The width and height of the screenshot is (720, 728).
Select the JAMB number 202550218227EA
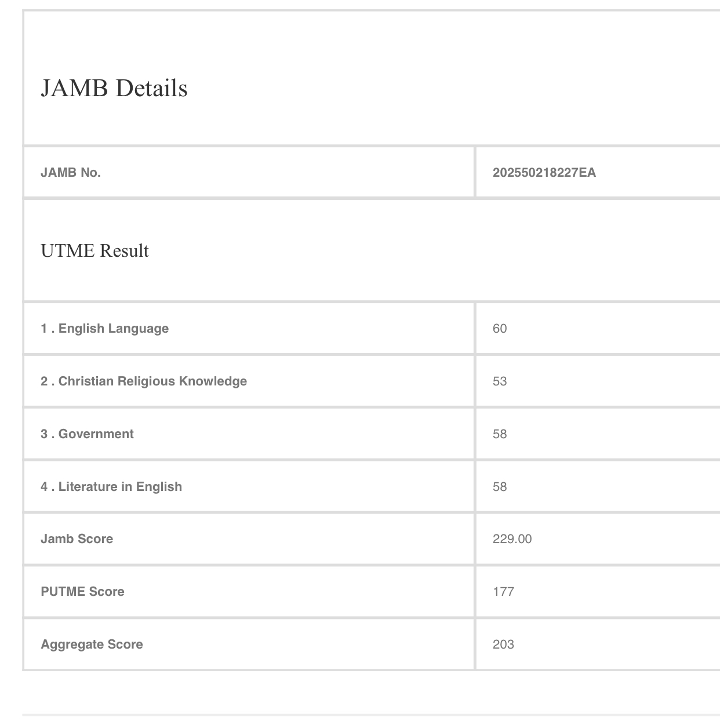[544, 173]
